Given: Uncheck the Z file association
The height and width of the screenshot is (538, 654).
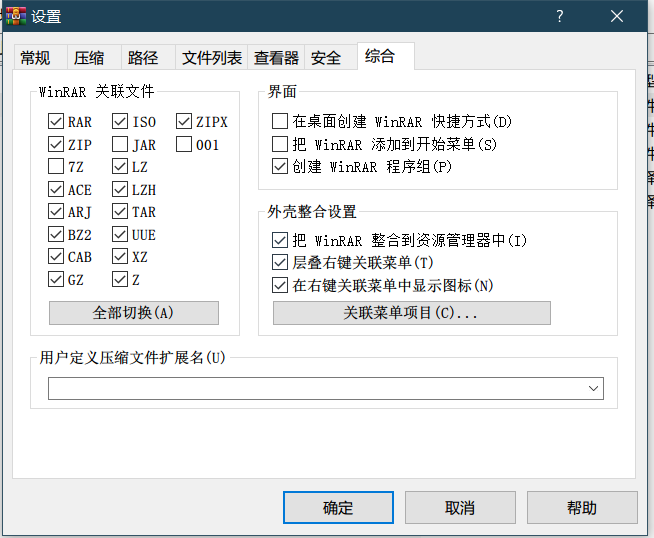Looking at the screenshot, I should (x=120, y=279).
